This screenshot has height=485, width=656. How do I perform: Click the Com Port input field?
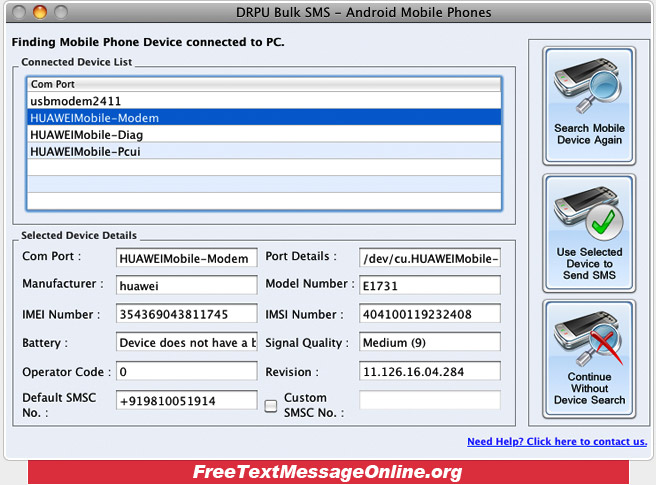[187, 258]
